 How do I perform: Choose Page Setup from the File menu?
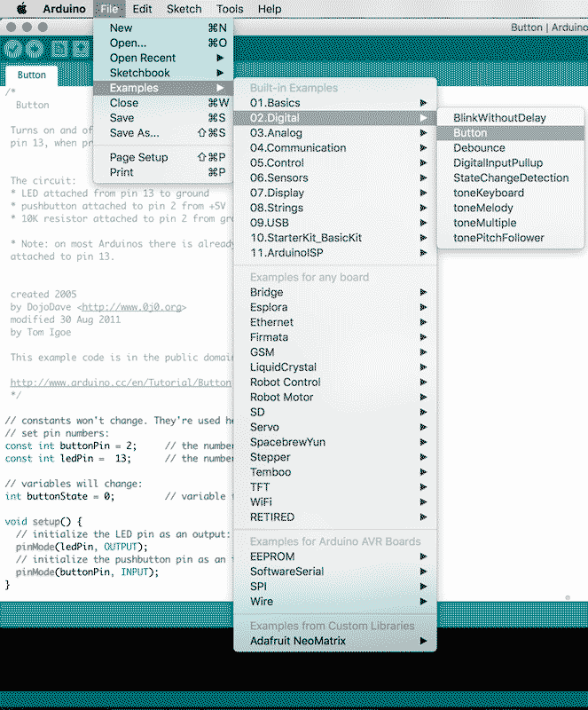[163, 157]
